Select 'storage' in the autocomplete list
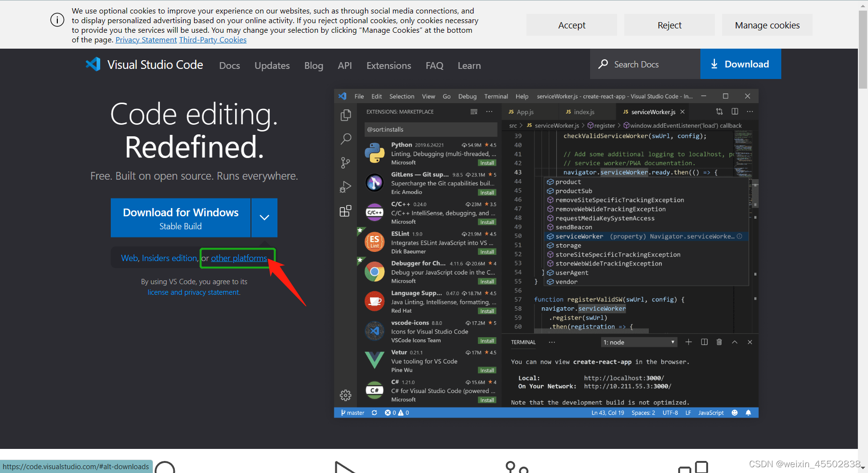Viewport: 868px width, 473px height. tap(646, 246)
